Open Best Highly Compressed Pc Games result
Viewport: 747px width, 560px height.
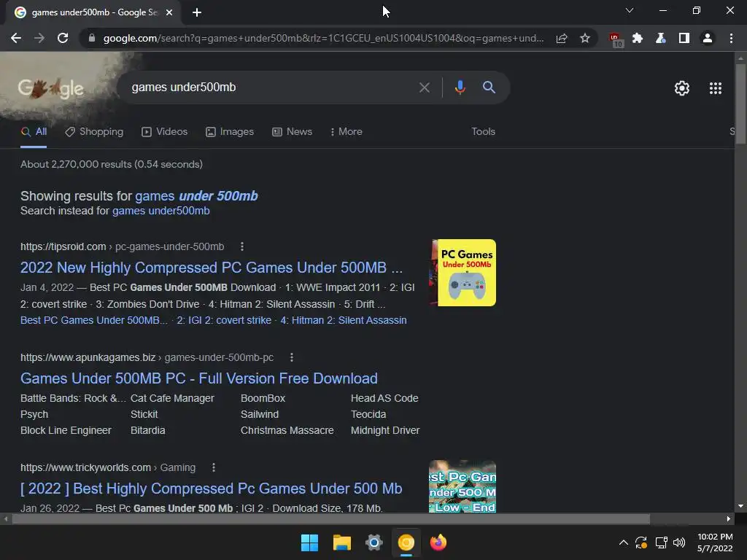[x=211, y=489]
